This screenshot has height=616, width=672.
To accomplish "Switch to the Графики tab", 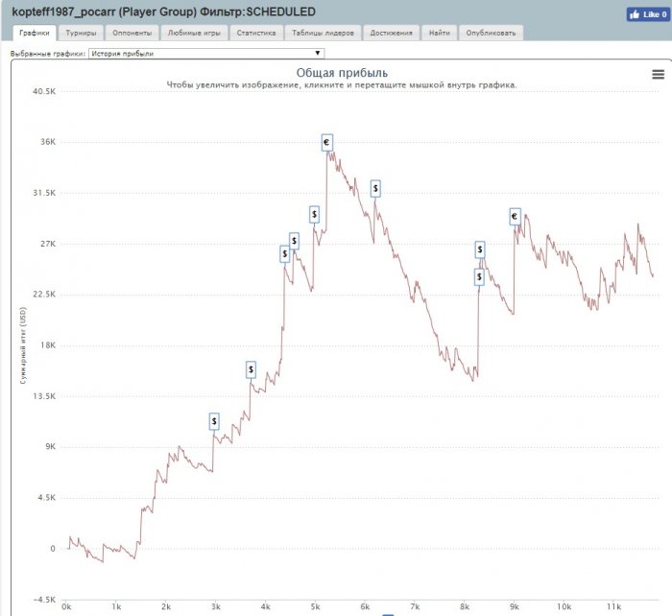I will click(35, 33).
